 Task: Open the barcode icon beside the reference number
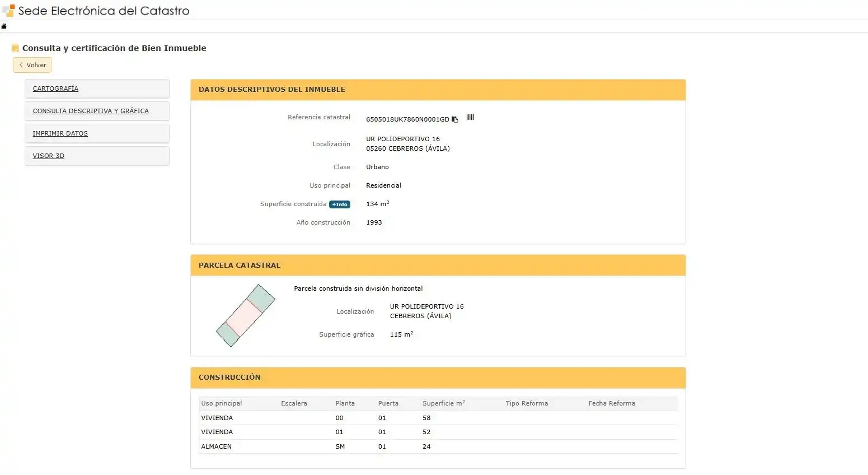[470, 118]
